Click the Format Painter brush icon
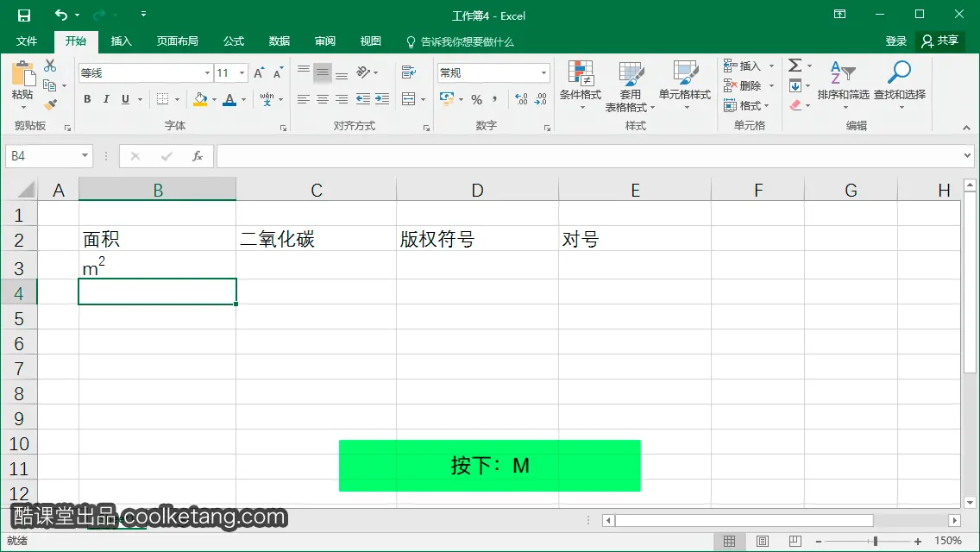The width and height of the screenshot is (980, 552). tap(50, 104)
